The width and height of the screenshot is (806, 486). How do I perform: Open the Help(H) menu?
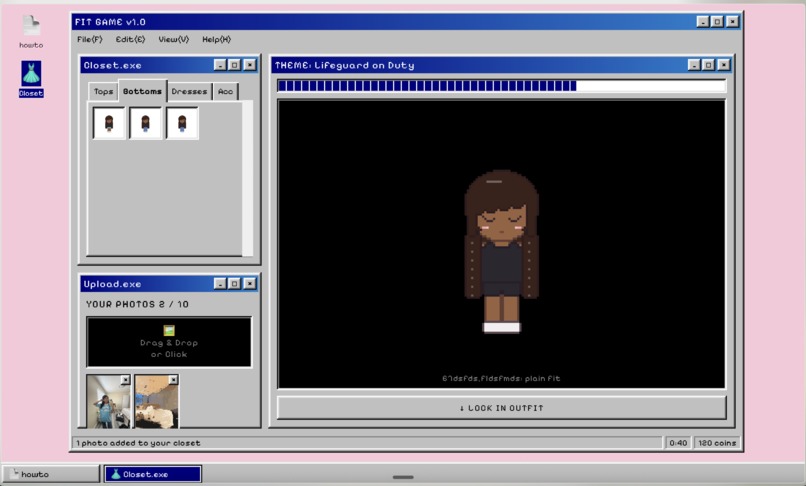(216, 39)
